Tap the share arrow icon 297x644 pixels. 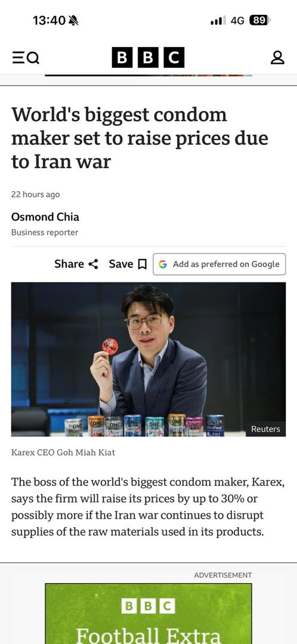coord(94,264)
